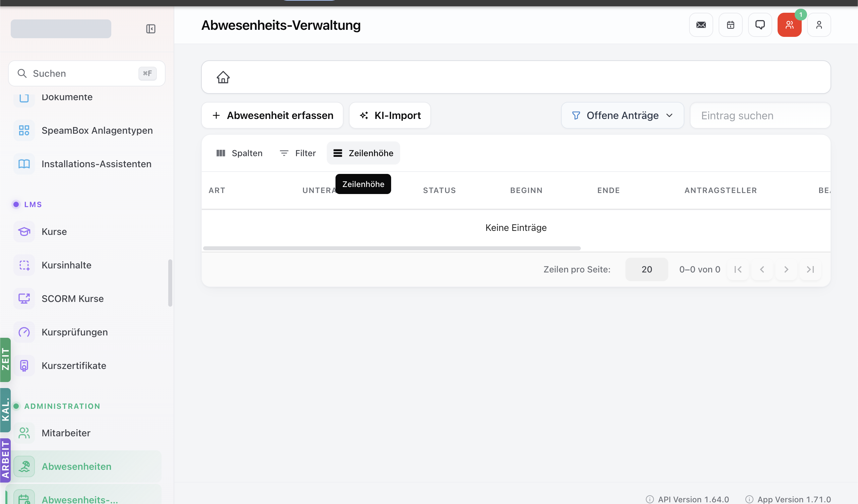The width and height of the screenshot is (858, 504).
Task: Open Mitarbeiter menu item
Action: [87, 433]
